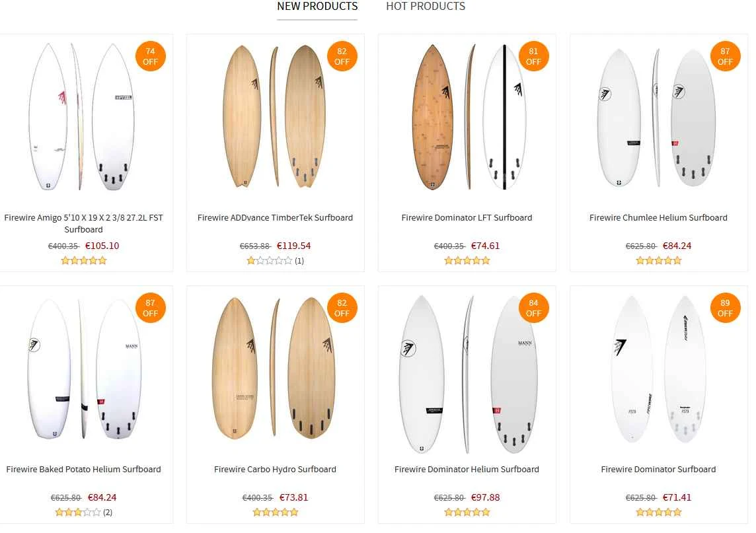Click the 89 OFF badge on Firewire Dominator
The width and height of the screenshot is (756, 533).
725,308
